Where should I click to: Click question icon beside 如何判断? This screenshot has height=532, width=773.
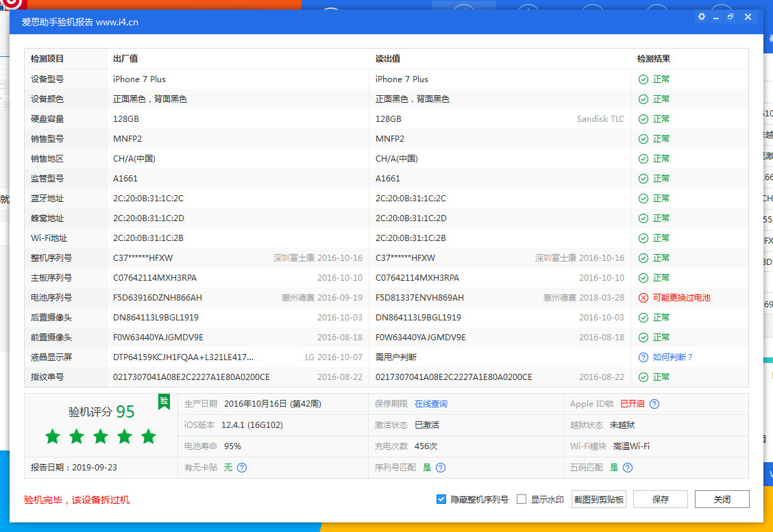click(643, 357)
